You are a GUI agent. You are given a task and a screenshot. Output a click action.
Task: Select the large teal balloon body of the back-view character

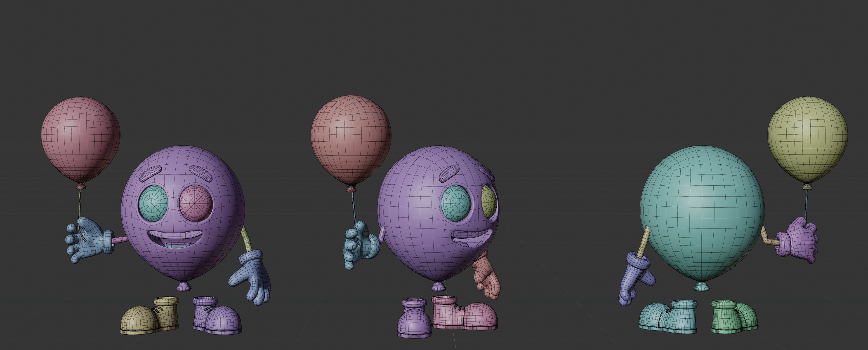click(702, 210)
